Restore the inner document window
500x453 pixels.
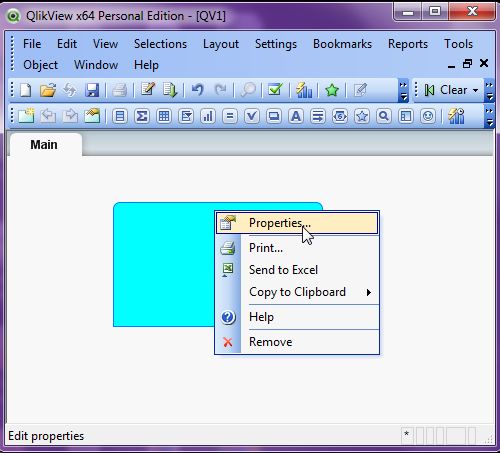click(468, 63)
